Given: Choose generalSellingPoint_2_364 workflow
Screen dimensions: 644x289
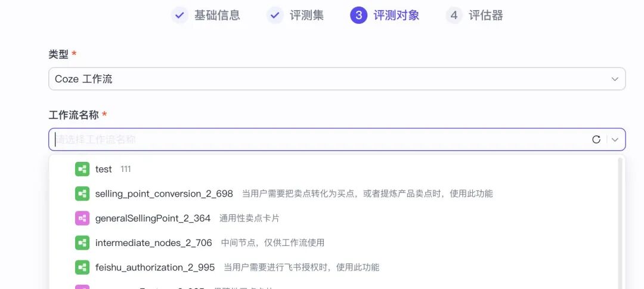Looking at the screenshot, I should tap(333, 219).
